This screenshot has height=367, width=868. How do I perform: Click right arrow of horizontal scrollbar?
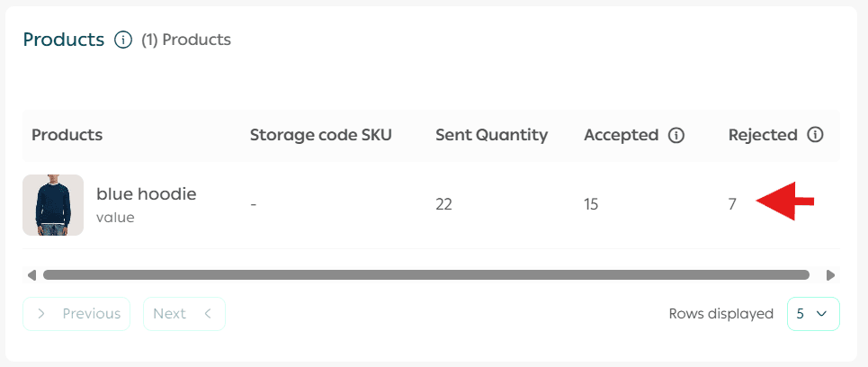click(x=830, y=275)
